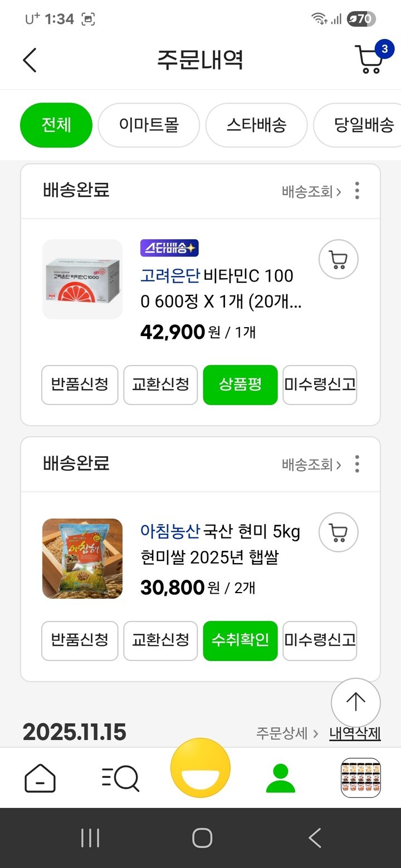This screenshot has width=401, height=868.
Task: Switch to the 이마트몰 filter tab
Action: [149, 125]
